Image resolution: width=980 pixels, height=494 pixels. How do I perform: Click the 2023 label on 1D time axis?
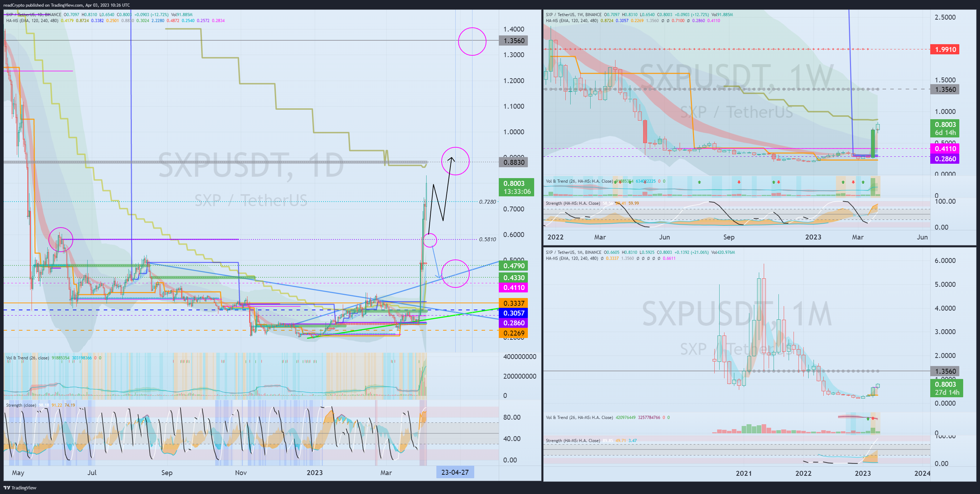(315, 472)
